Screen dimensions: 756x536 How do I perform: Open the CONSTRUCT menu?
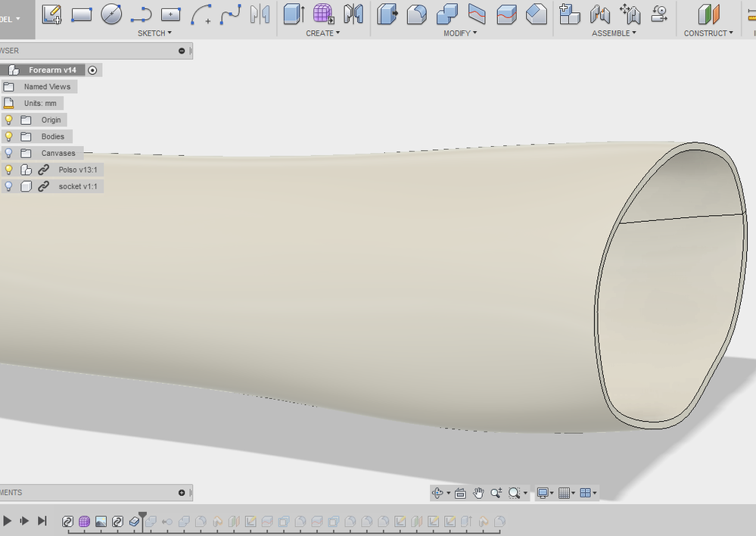(x=708, y=33)
